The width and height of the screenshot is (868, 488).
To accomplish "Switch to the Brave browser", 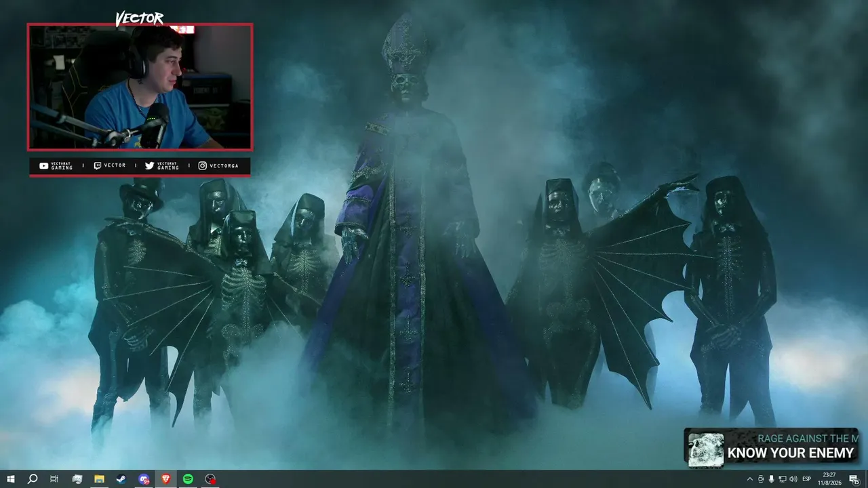I will tap(166, 479).
